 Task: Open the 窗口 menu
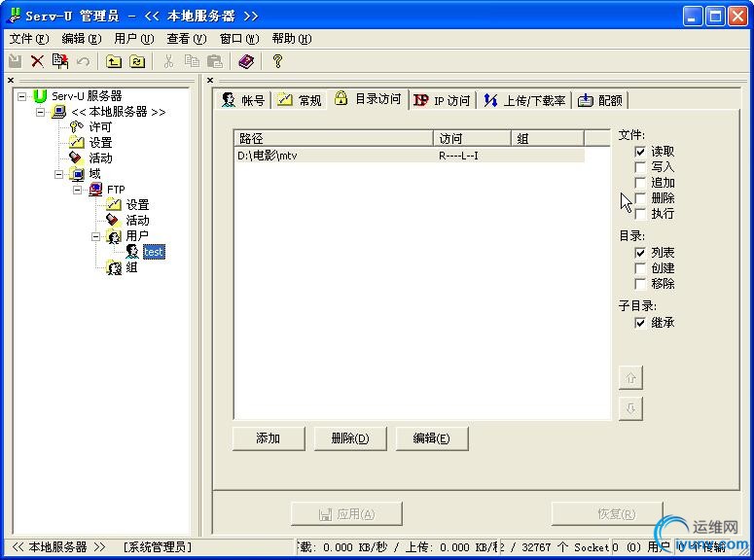(x=239, y=39)
